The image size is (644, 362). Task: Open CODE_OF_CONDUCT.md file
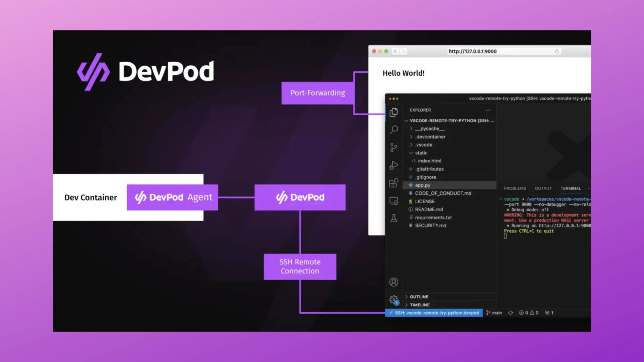click(450, 193)
